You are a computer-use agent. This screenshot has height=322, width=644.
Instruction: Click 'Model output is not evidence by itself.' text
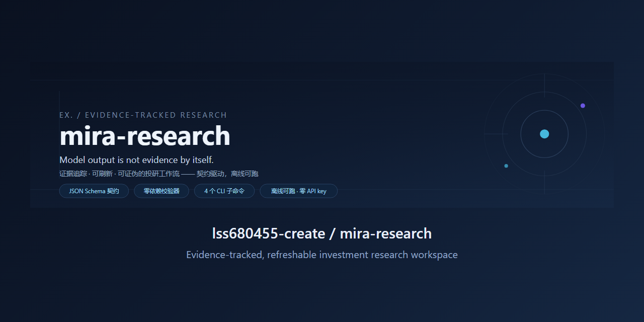(x=136, y=160)
